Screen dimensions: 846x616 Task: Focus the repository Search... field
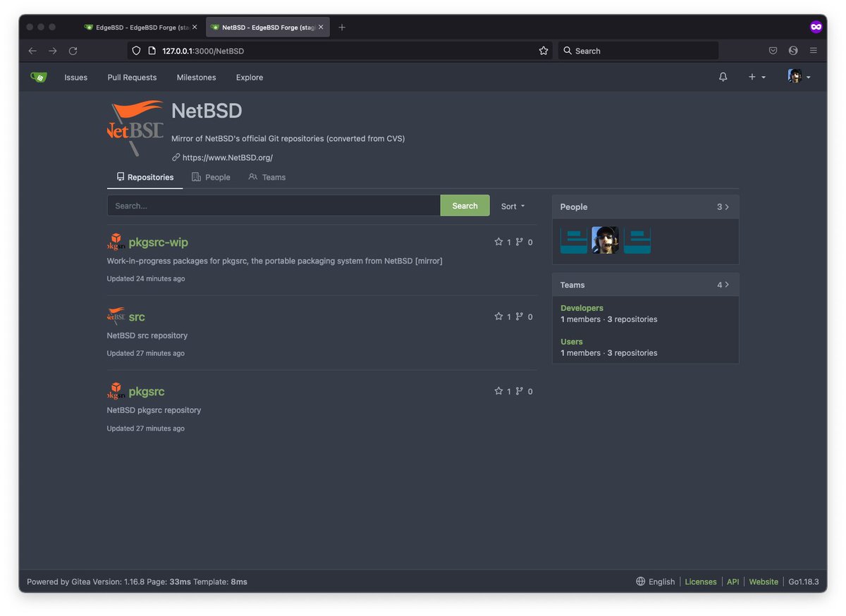tap(274, 206)
